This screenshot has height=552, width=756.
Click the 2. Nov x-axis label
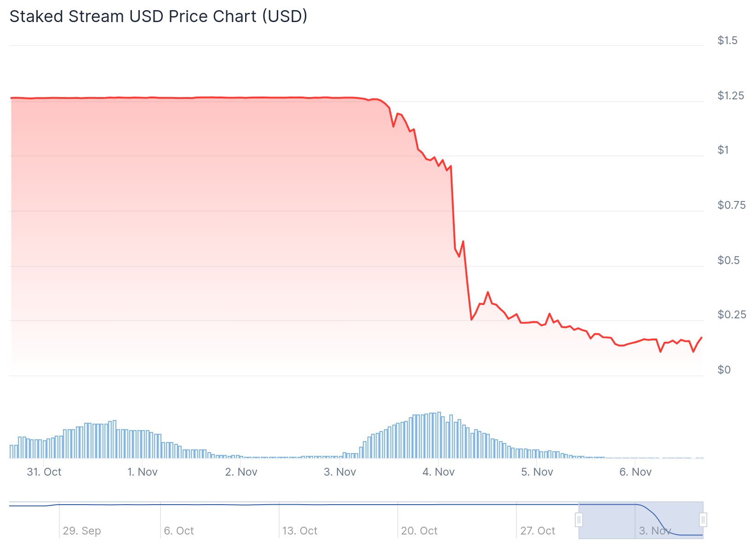pyautogui.click(x=241, y=472)
